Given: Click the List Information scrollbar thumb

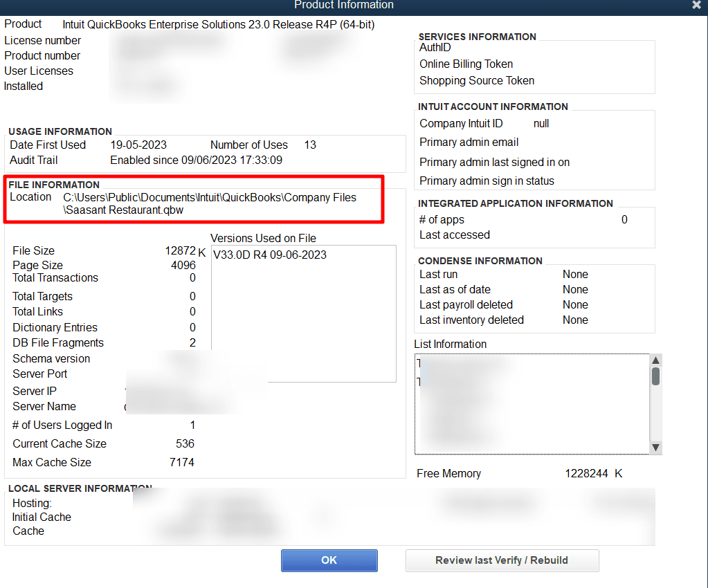Looking at the screenshot, I should [x=655, y=376].
